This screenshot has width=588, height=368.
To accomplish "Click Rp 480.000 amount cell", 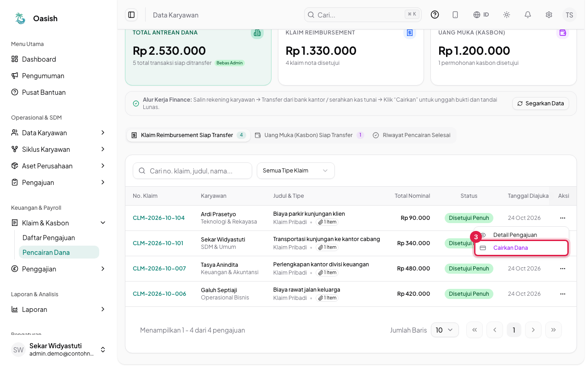I will [413, 269].
